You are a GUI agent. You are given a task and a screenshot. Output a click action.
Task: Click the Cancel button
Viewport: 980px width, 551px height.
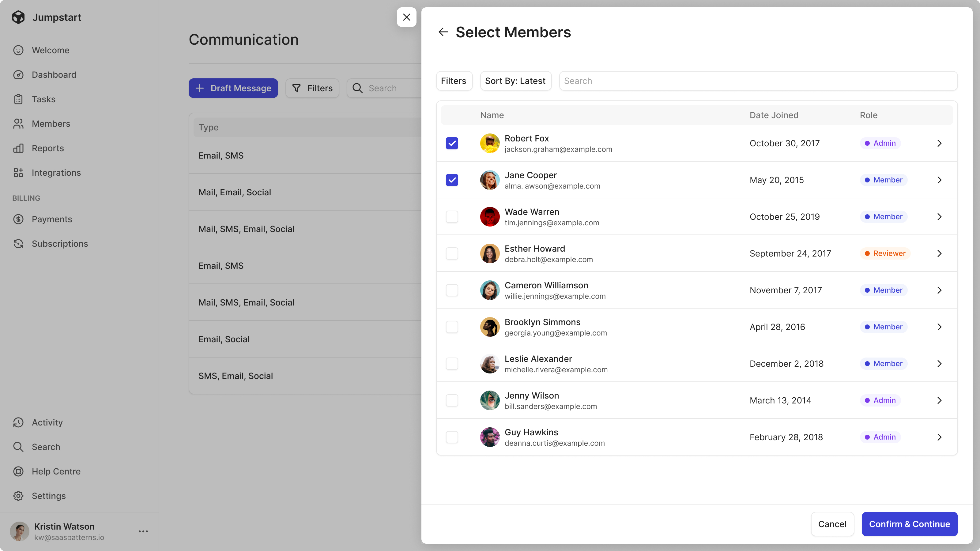pos(832,524)
